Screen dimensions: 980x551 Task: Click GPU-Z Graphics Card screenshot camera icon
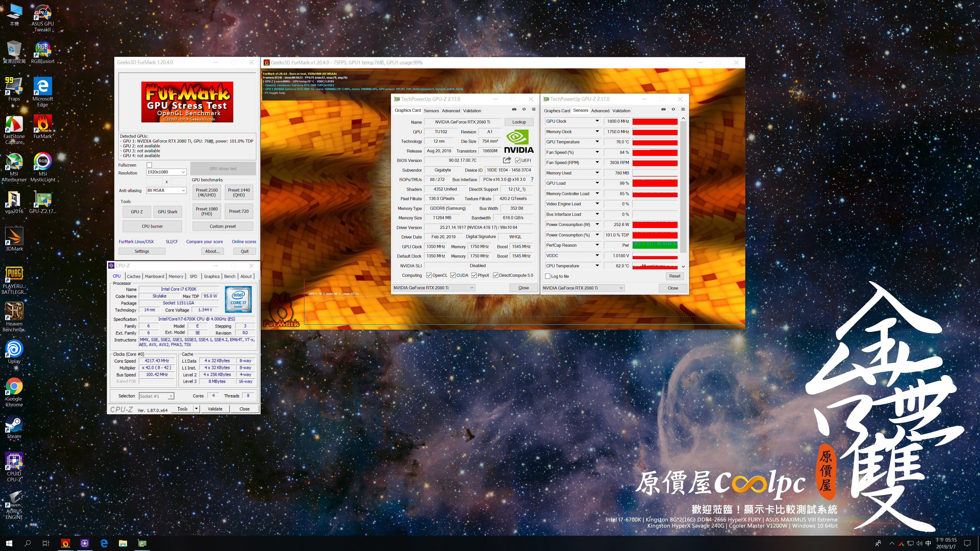pyautogui.click(x=514, y=109)
